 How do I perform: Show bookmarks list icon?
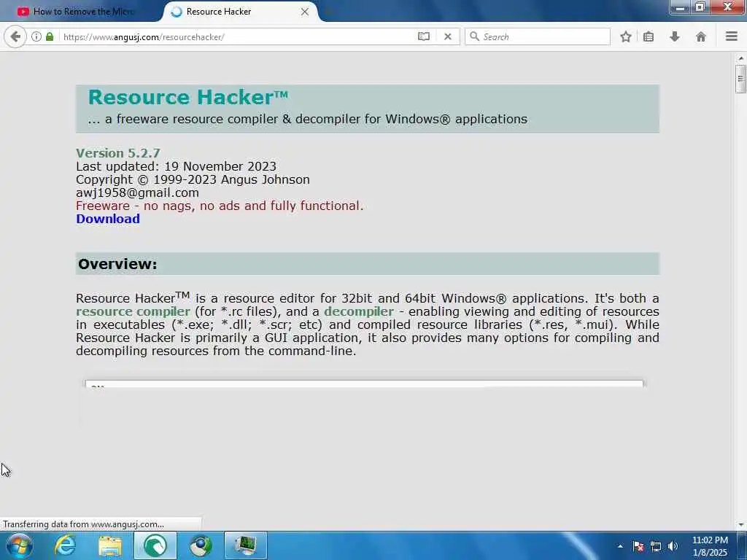[649, 36]
